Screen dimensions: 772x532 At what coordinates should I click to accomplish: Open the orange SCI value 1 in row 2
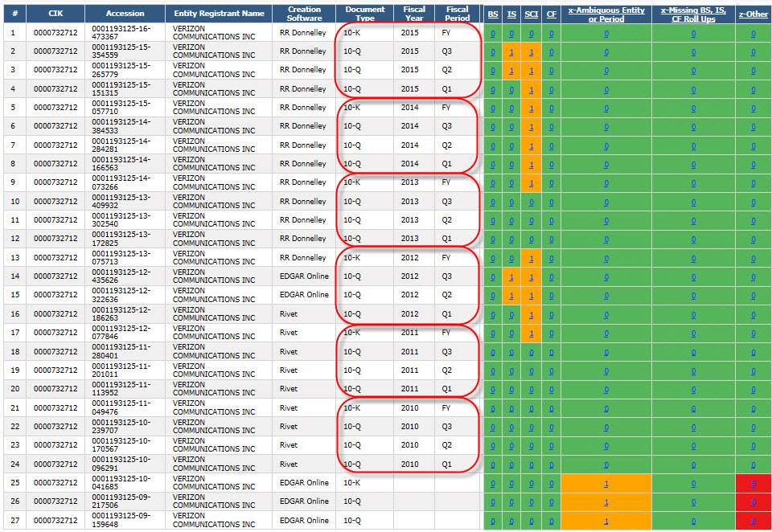tap(532, 52)
